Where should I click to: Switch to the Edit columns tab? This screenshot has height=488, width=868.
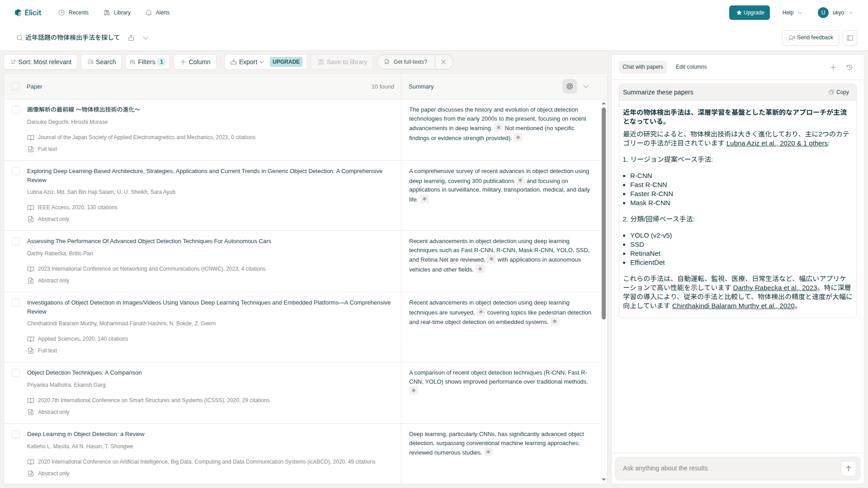coord(691,67)
